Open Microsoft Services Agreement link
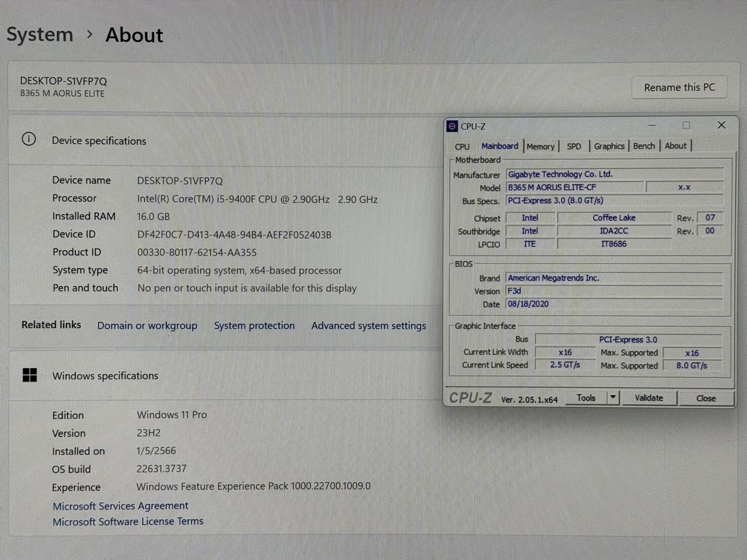 pos(120,505)
